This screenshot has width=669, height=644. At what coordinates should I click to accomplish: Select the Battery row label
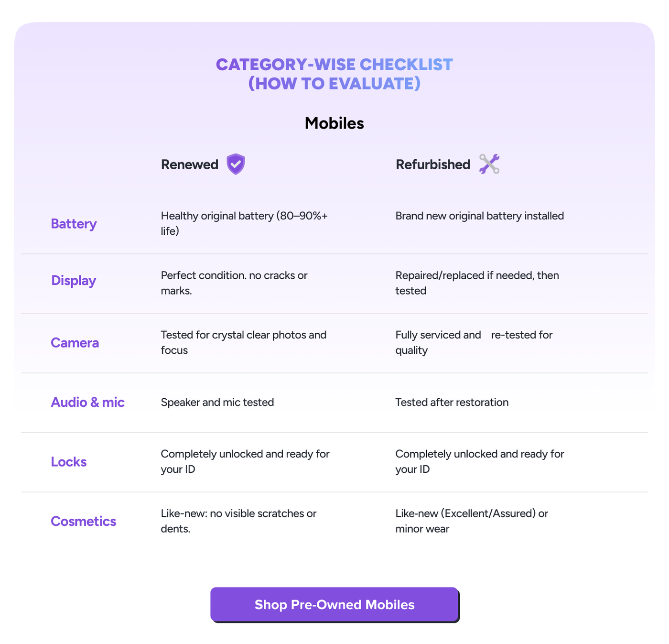tap(74, 223)
